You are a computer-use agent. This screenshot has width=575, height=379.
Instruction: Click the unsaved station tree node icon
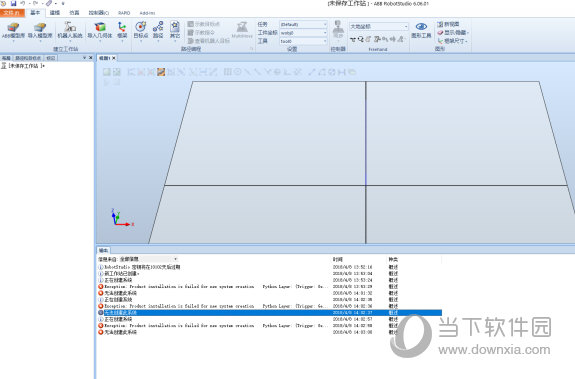[4, 66]
